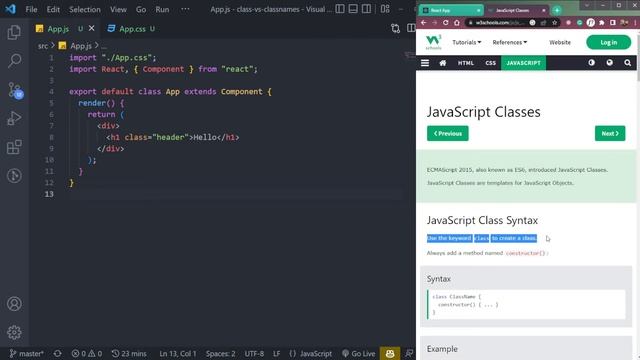Open Manage gear in VS Code
Image resolution: width=640 pixels, height=360 pixels.
click(x=14, y=332)
